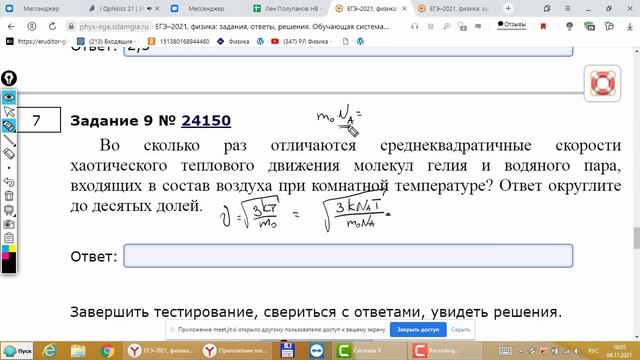Click the 'Отзывы' reviews button
640x360 pixels.
[512, 25]
